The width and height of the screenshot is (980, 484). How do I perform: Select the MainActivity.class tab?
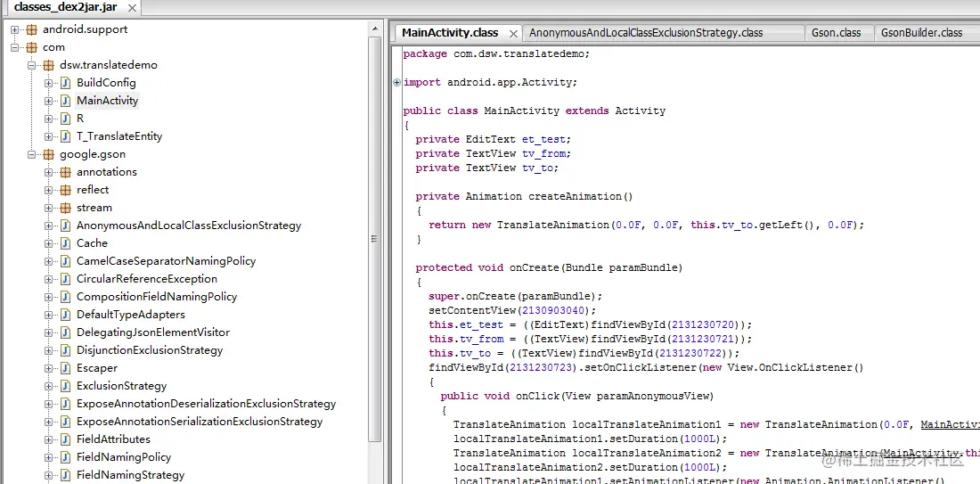click(450, 32)
